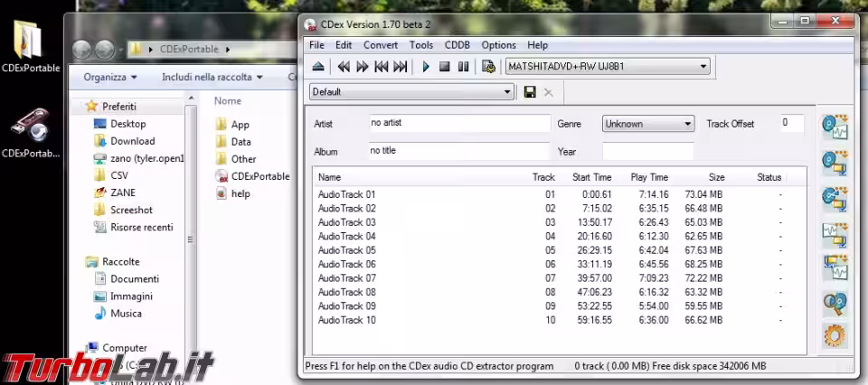The width and height of the screenshot is (868, 385).
Task: Skip to the next track icon
Action: point(401,67)
